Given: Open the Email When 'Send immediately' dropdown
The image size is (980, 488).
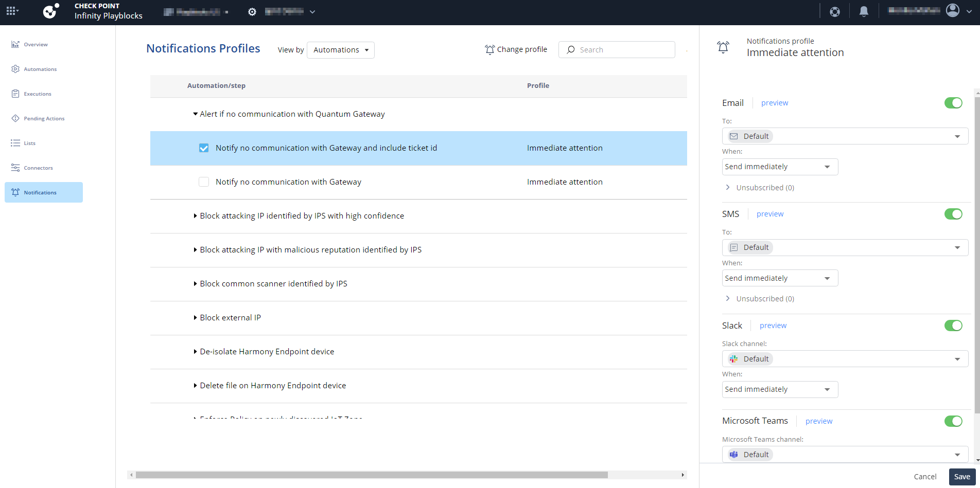Looking at the screenshot, I should click(780, 167).
